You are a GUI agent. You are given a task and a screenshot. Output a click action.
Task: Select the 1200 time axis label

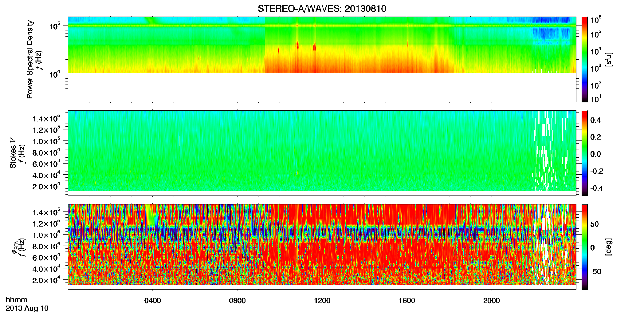point(322,301)
